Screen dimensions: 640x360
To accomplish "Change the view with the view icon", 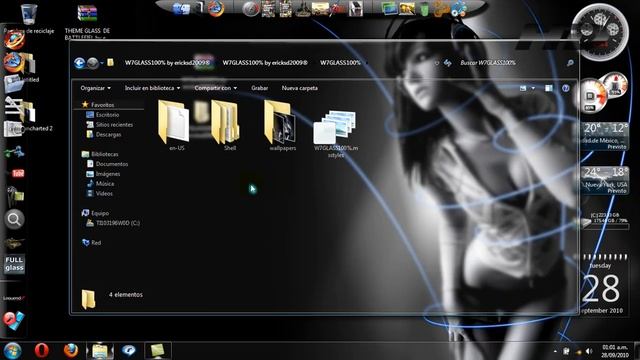I will click(x=523, y=88).
